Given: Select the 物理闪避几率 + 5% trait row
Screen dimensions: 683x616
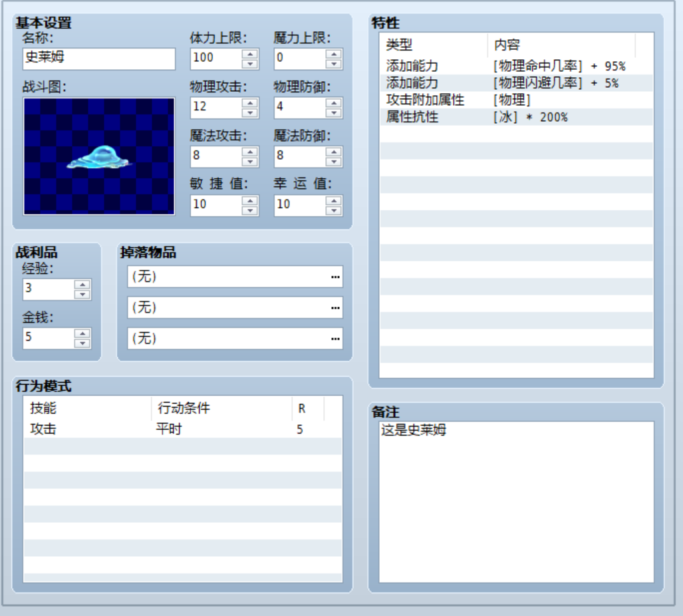Looking at the screenshot, I should (x=516, y=83).
